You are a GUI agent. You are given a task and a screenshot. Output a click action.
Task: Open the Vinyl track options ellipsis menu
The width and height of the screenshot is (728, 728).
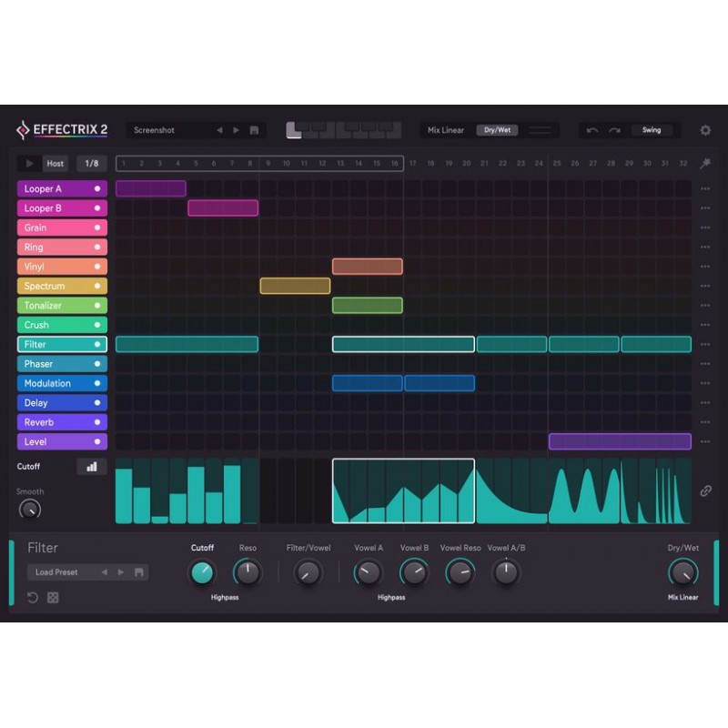point(705,267)
